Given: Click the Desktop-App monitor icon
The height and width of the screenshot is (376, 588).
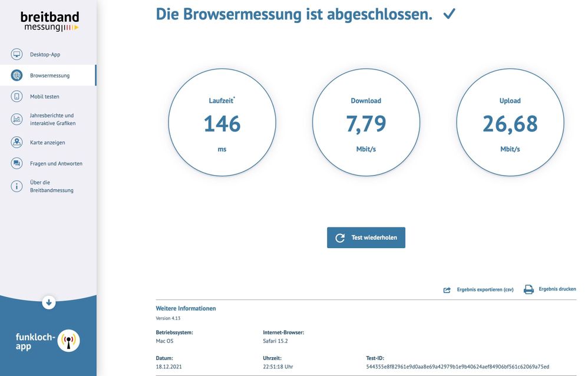Looking at the screenshot, I should point(16,54).
